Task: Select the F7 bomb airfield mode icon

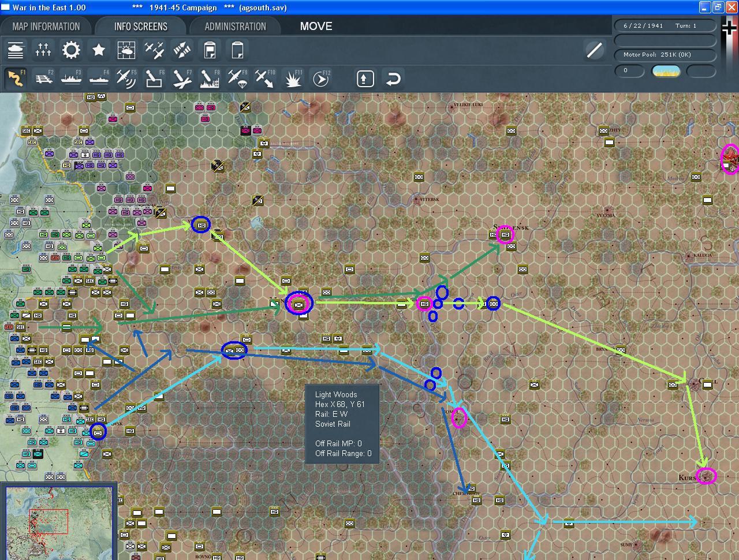Action: click(x=182, y=79)
